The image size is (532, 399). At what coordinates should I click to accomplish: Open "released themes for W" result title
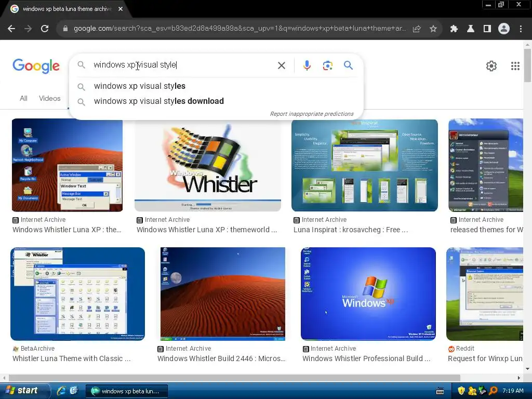click(x=486, y=230)
